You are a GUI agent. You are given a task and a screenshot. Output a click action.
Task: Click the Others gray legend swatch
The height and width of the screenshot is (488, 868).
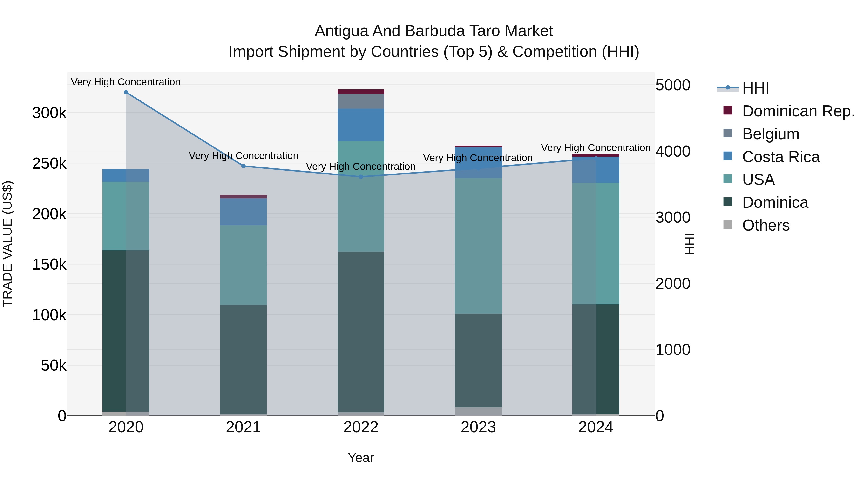pos(728,224)
